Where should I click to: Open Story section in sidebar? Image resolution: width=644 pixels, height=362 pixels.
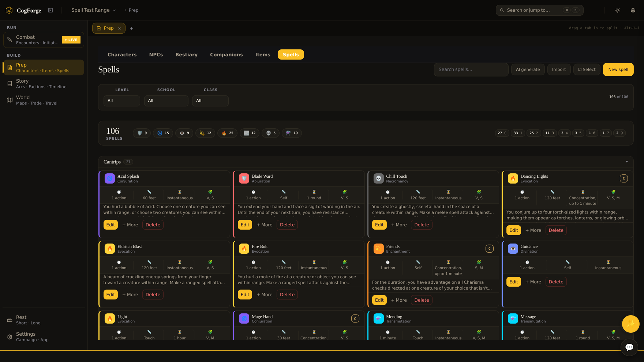point(44,84)
